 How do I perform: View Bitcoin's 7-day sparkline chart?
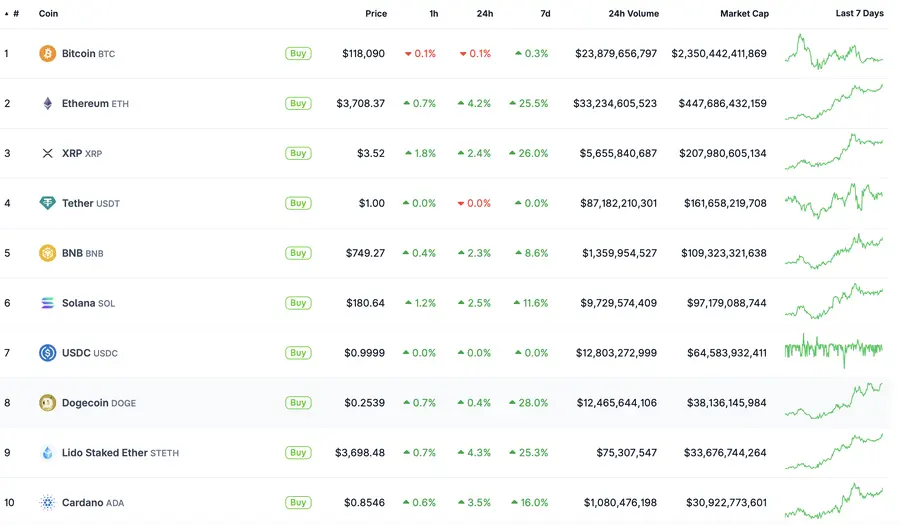834,52
